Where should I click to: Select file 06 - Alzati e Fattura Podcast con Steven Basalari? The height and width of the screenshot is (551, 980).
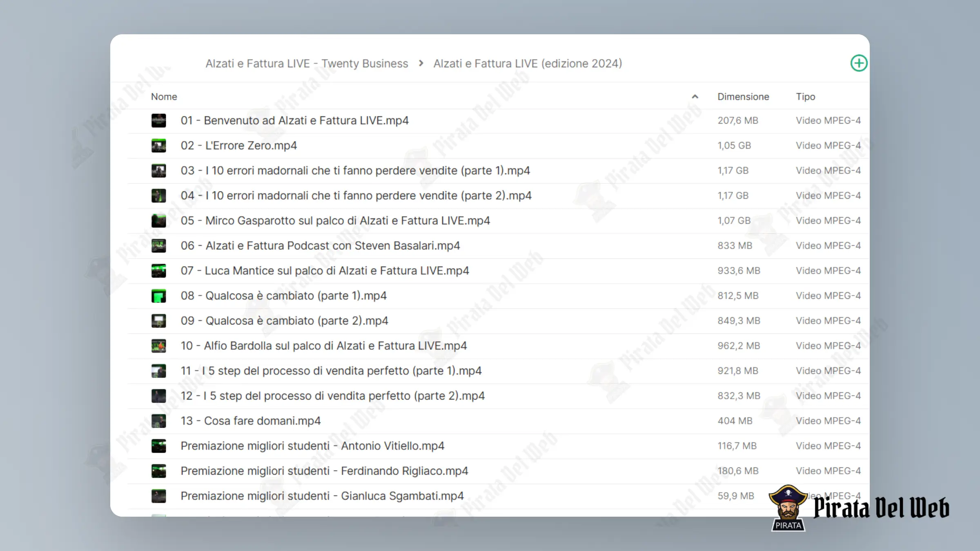(320, 246)
